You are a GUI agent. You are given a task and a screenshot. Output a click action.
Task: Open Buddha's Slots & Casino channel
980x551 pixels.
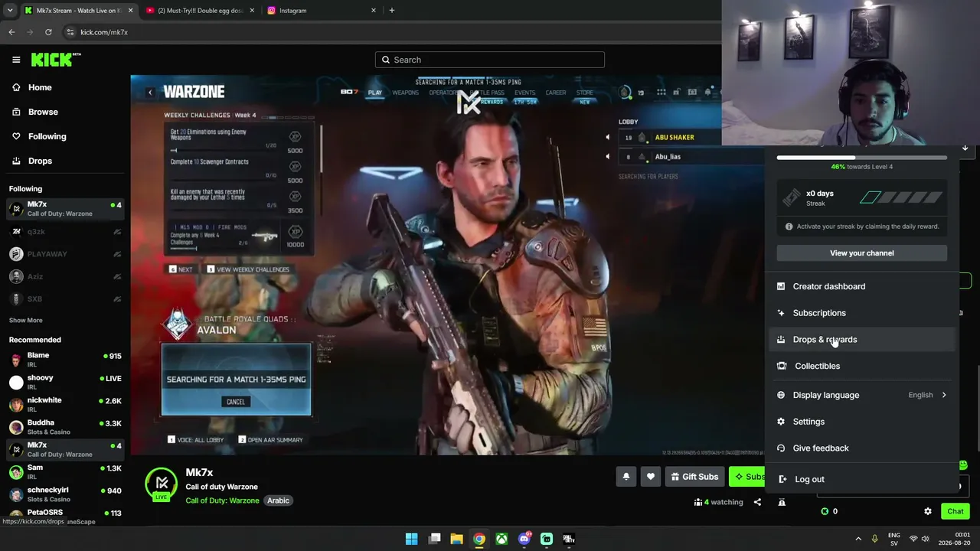point(66,427)
